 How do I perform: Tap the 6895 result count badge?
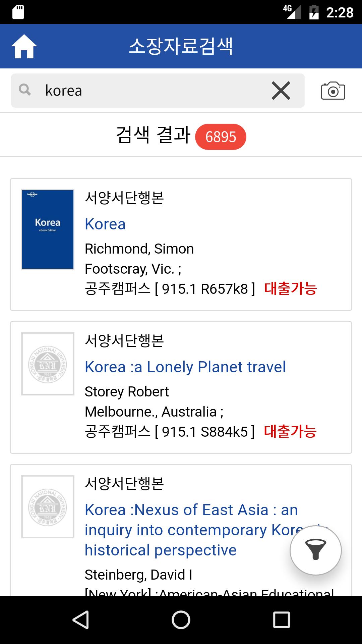[221, 137]
